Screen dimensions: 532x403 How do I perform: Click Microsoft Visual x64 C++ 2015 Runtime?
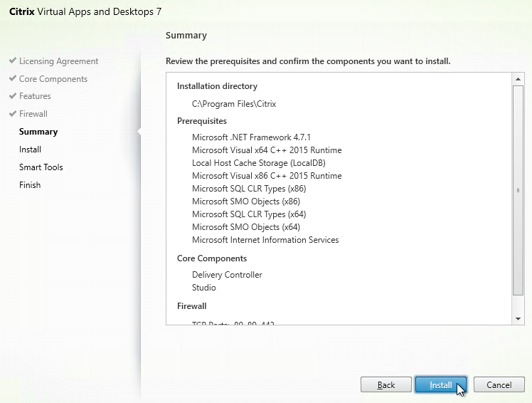pyautogui.click(x=267, y=150)
